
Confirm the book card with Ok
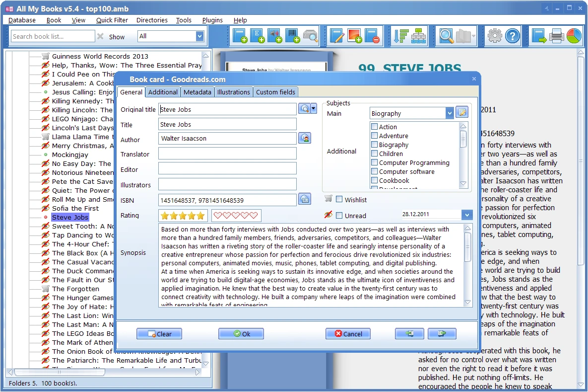pos(241,333)
